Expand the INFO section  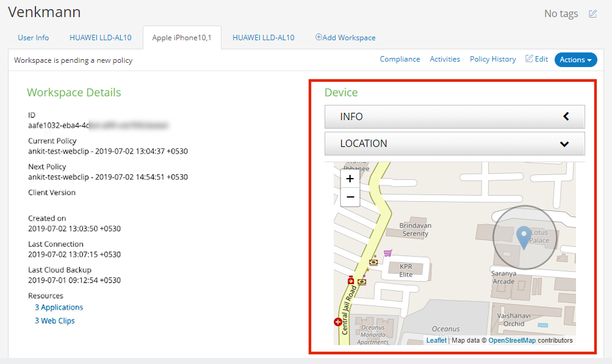(x=565, y=116)
